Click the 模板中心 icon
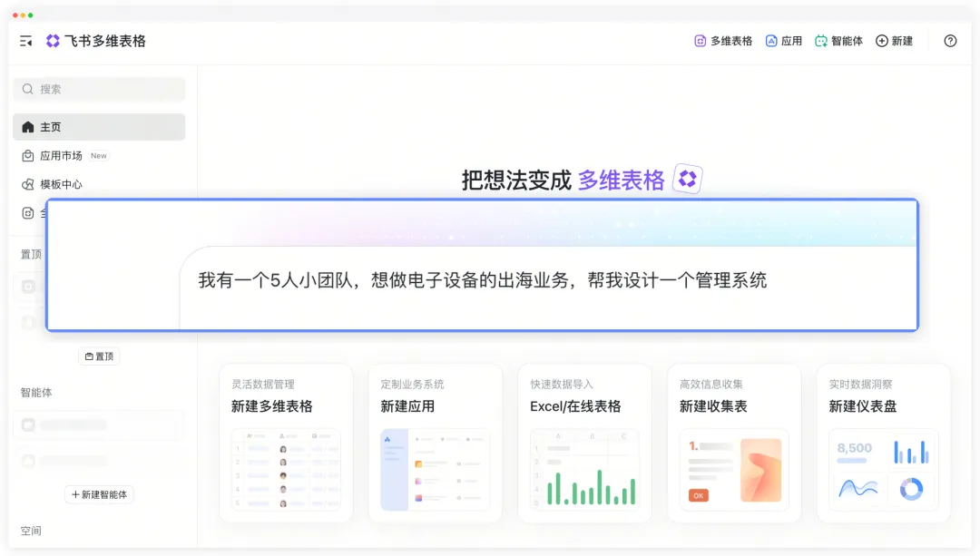980x556 pixels. 27,184
